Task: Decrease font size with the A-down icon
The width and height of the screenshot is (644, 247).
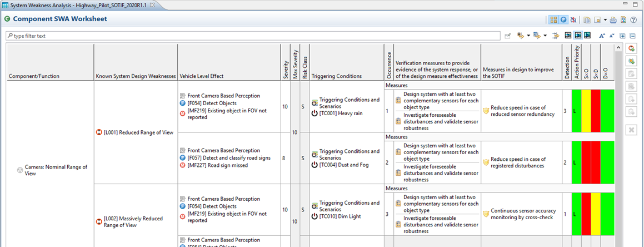Action: [x=612, y=36]
